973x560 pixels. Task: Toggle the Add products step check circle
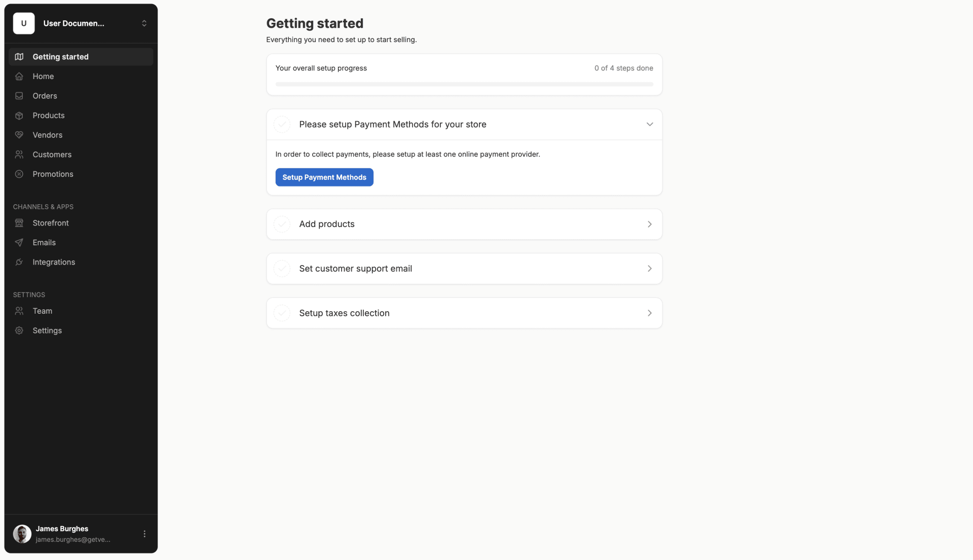point(282,224)
